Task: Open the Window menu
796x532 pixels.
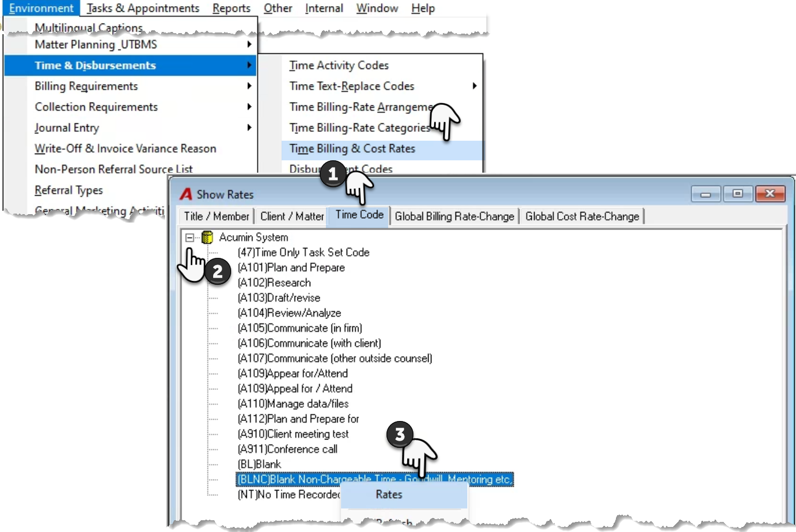Action: [377, 8]
